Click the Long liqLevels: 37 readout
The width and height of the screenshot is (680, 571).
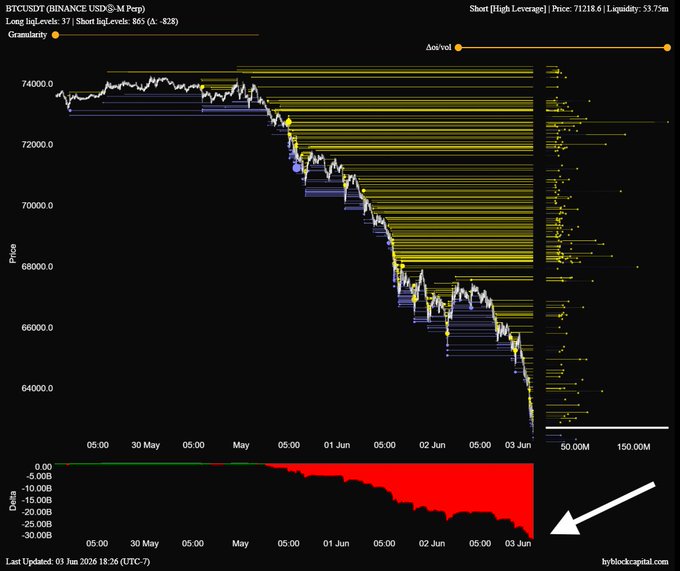coord(38,21)
